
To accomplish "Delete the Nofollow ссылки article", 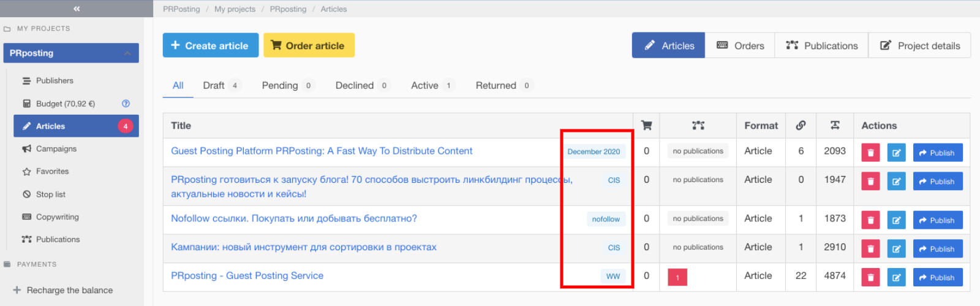I will pos(870,220).
